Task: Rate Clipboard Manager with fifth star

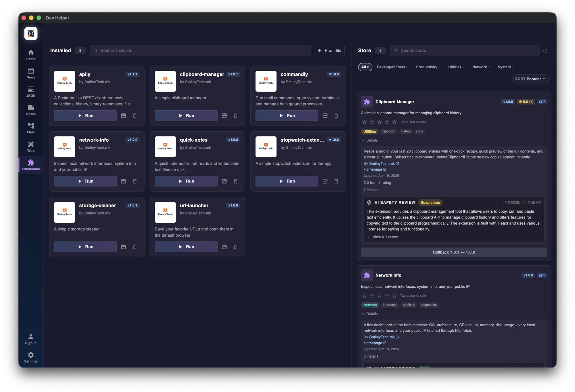Action: click(x=394, y=122)
